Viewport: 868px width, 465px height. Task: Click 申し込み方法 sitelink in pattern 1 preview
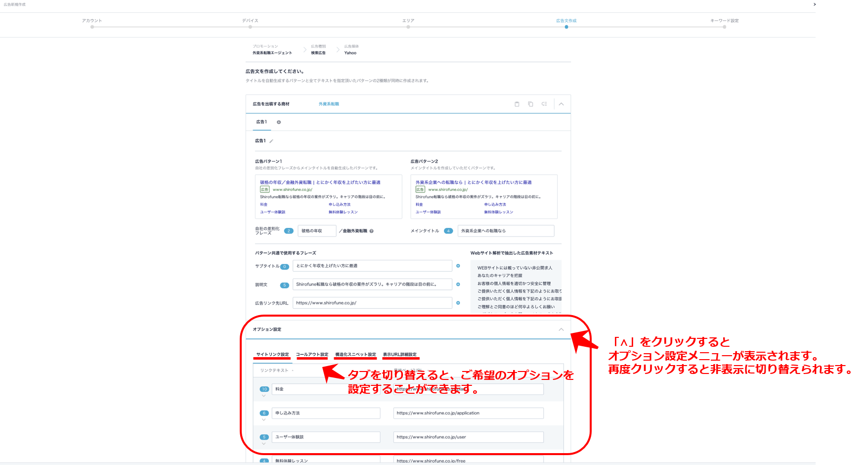click(340, 204)
